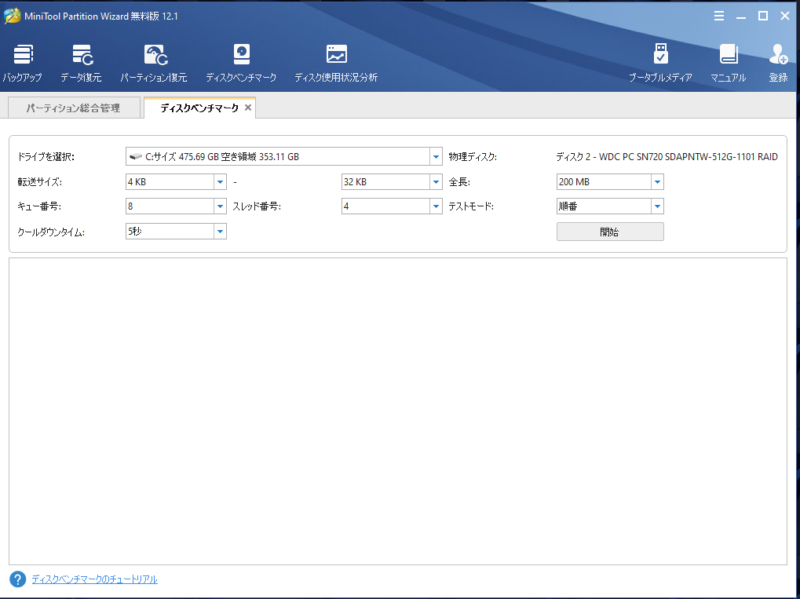Click the ドライブを選択 label
800x599 pixels.
point(46,157)
